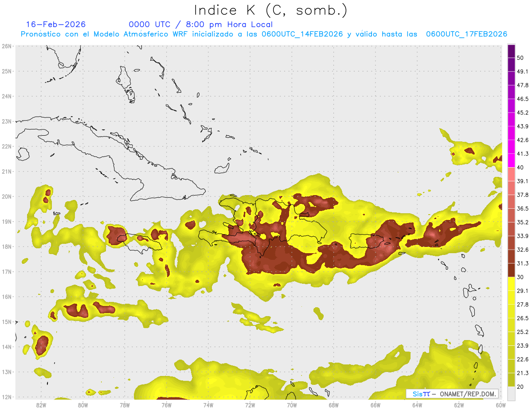Click the "80W" longitude label
532x411 pixels.
[83, 405]
